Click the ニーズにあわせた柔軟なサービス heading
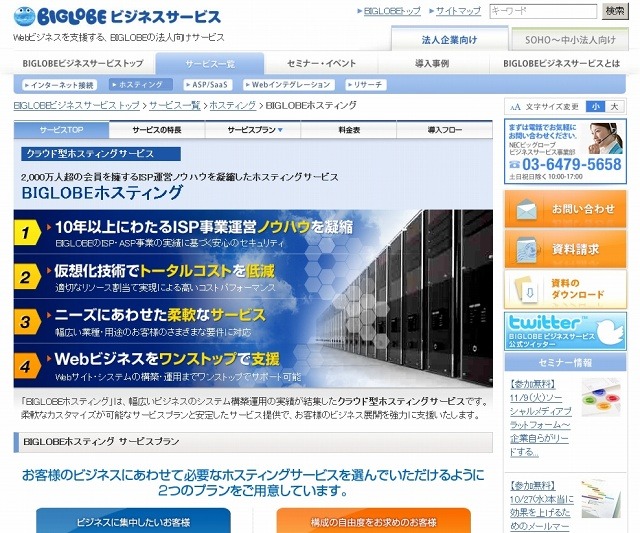The width and height of the screenshot is (640, 533). [x=160, y=315]
